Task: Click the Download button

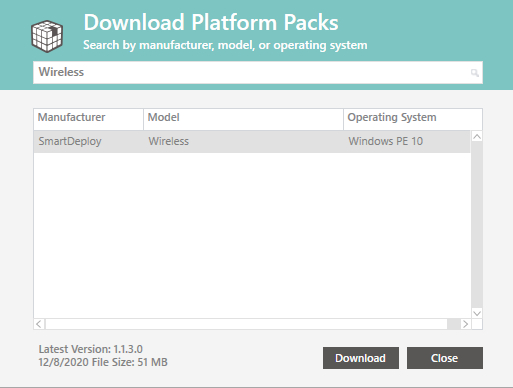Action: click(361, 358)
